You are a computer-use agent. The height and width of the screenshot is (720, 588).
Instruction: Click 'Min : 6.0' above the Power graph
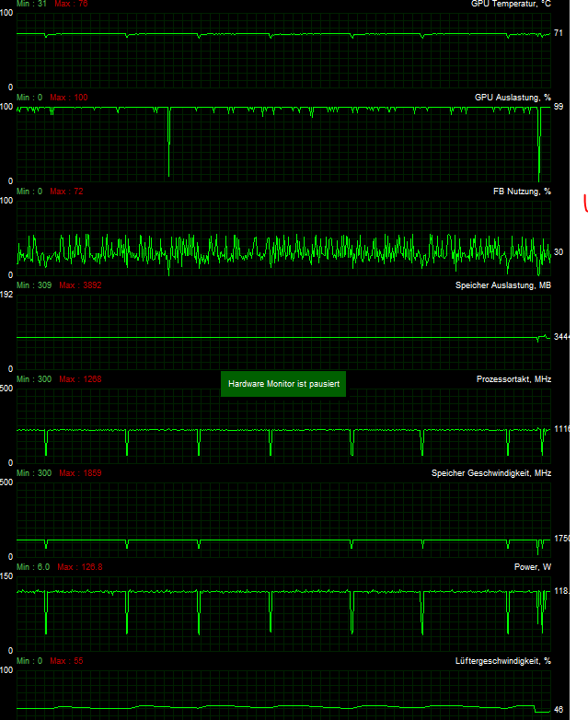(33, 567)
